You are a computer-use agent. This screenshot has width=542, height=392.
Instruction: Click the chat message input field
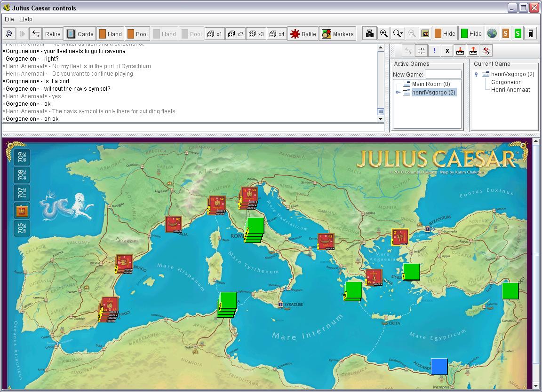point(193,128)
